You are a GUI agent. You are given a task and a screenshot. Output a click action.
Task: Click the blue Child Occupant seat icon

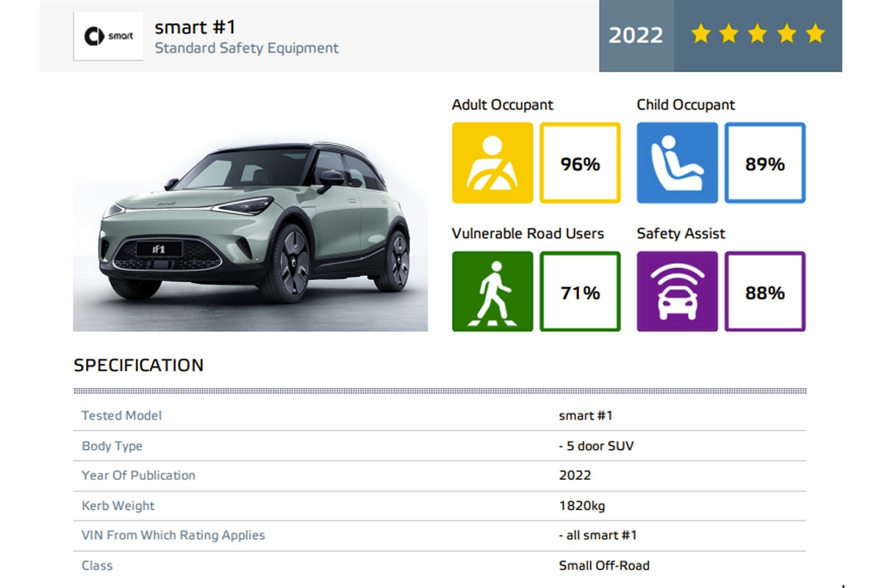677,162
